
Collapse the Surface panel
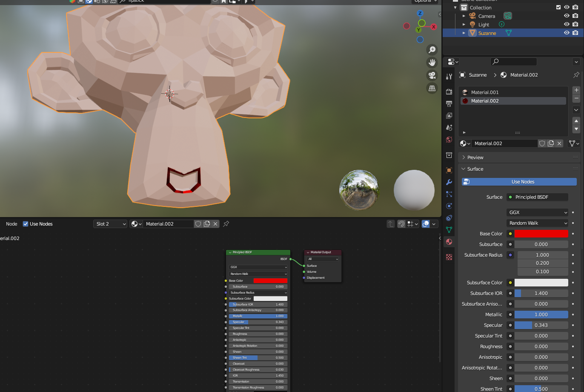point(464,169)
